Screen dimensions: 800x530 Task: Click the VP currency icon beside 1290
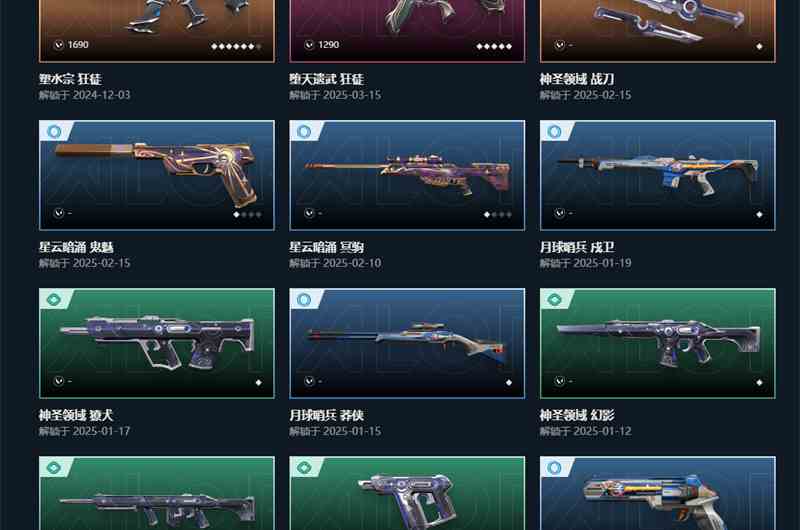point(309,45)
